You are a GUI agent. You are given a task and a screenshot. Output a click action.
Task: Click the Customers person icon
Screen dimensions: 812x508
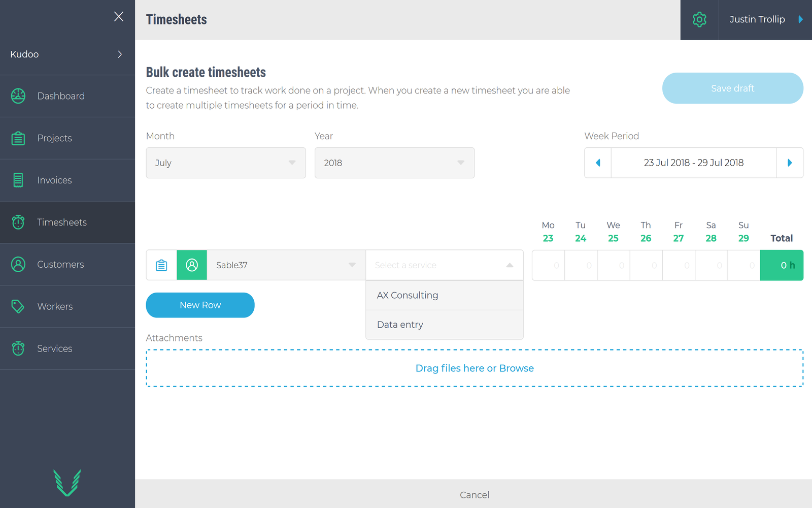tap(18, 264)
